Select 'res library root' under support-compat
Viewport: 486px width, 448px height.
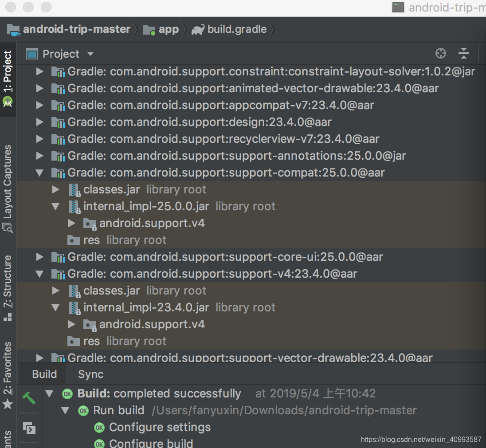pos(251,240)
